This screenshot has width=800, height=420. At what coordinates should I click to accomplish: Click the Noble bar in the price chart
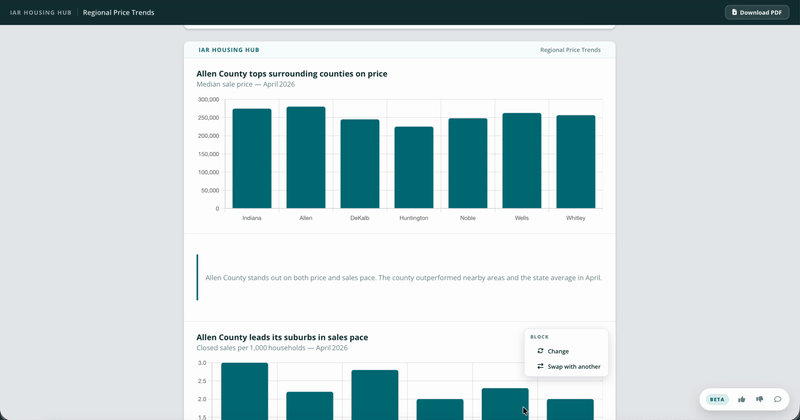(x=468, y=163)
